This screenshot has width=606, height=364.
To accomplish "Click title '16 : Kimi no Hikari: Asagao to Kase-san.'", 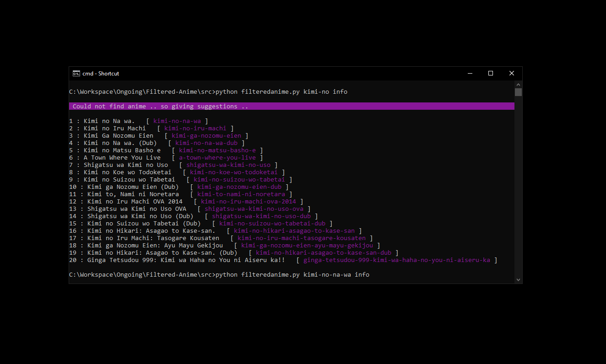I will 142,231.
